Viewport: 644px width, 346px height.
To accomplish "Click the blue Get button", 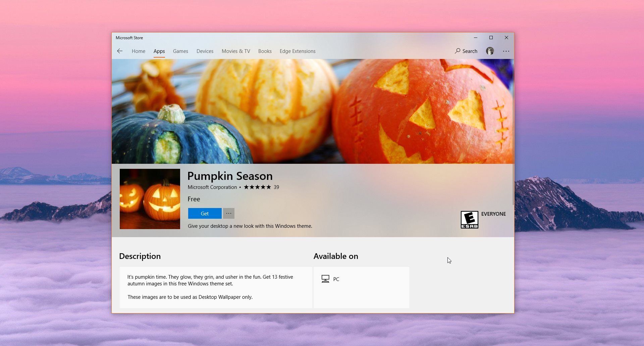I will click(205, 213).
